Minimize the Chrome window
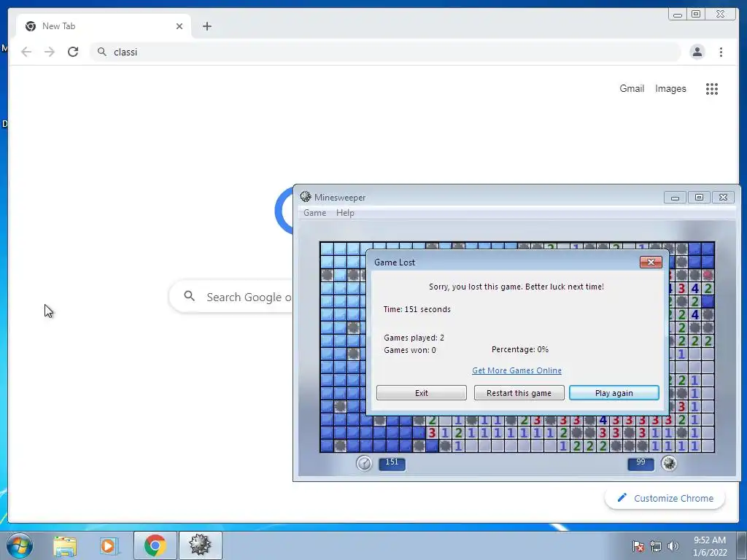 click(x=677, y=15)
